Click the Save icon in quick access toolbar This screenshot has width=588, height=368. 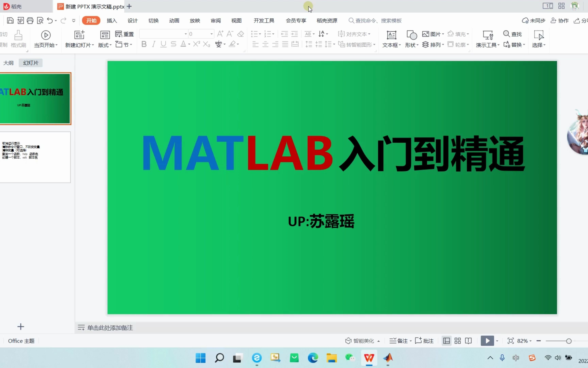click(10, 20)
